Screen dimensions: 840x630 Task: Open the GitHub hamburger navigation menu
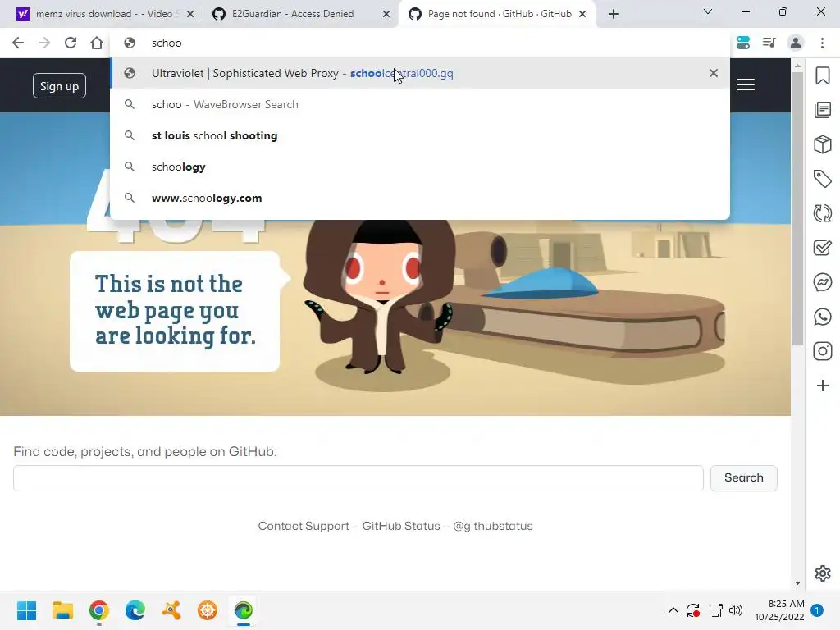[745, 84]
